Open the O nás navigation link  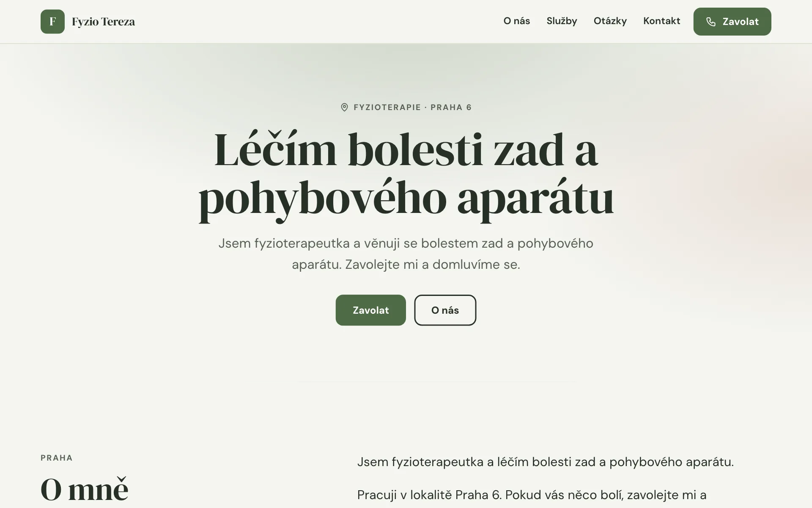click(x=516, y=21)
